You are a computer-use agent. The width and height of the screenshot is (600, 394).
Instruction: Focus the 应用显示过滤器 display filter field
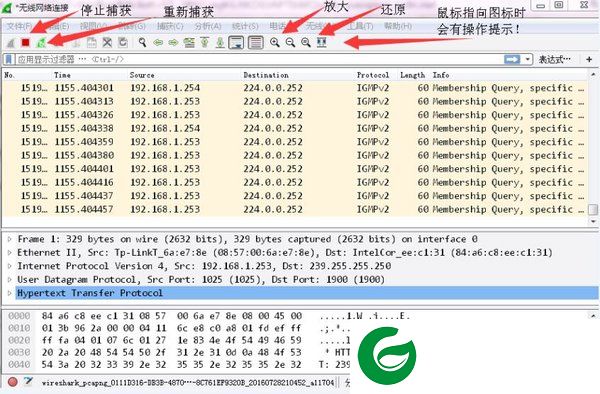(260, 59)
